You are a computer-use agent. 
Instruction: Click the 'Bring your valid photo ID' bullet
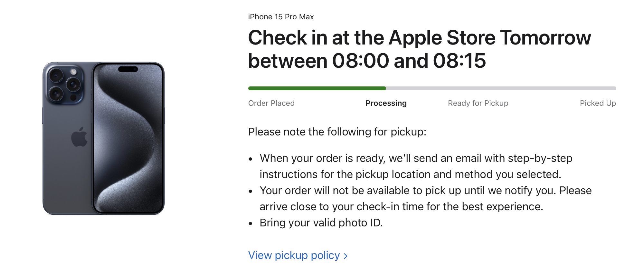coord(321,223)
